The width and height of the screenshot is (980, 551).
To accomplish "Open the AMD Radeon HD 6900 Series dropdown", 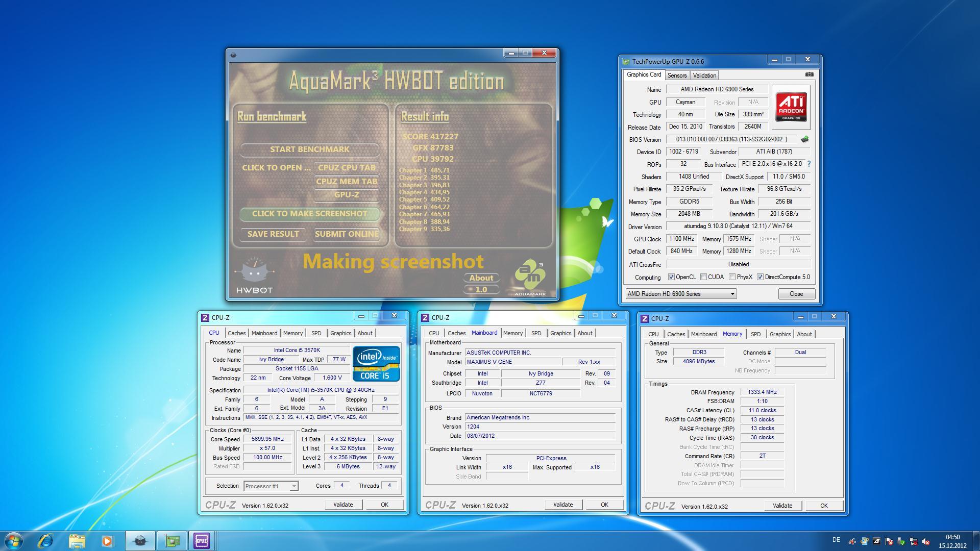I will click(681, 294).
